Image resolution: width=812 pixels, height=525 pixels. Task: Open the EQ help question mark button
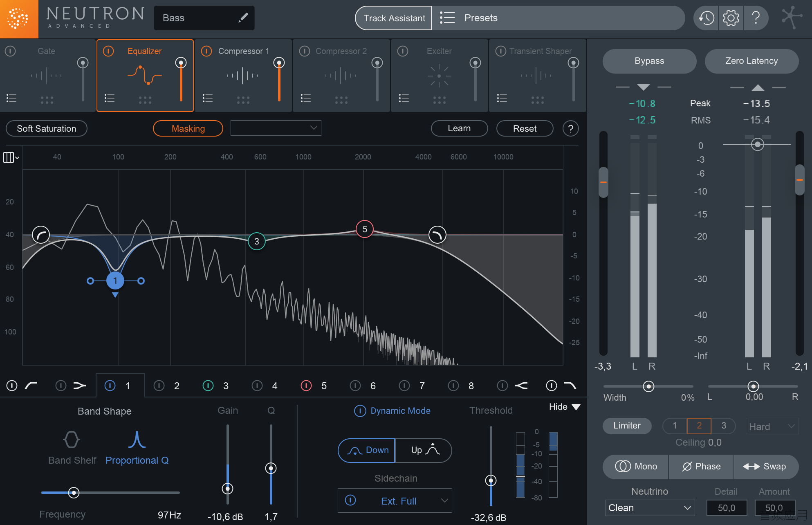(570, 129)
